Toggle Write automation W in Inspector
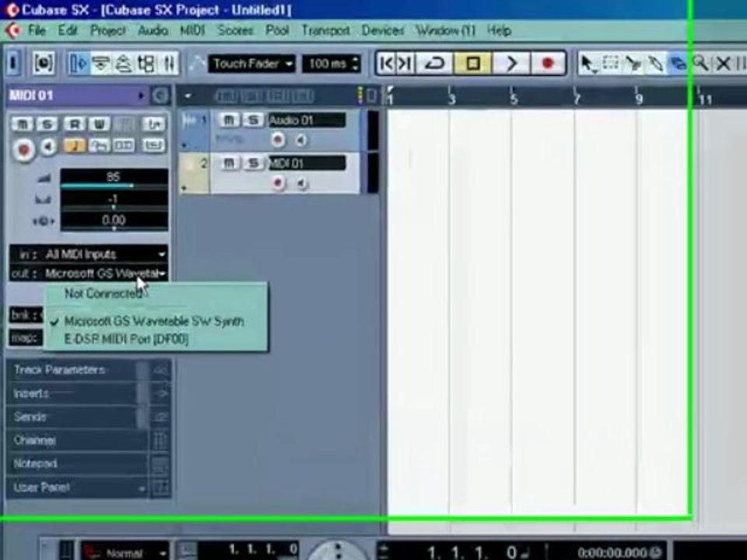 (99, 124)
